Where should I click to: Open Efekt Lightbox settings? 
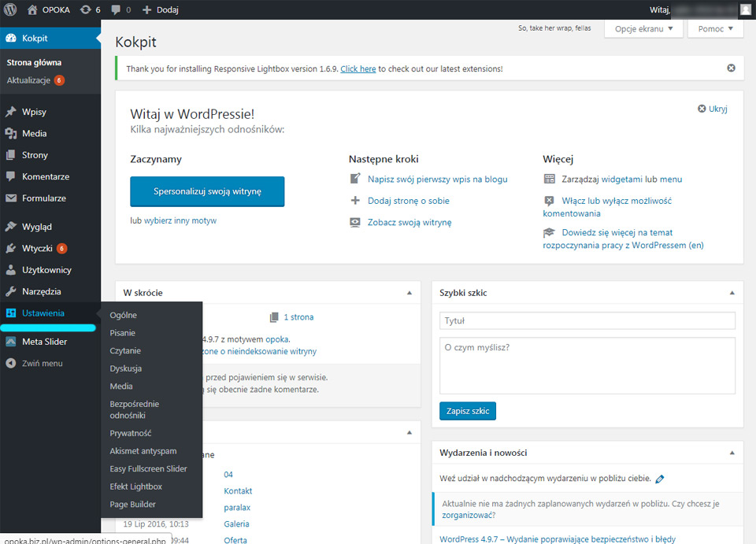click(x=136, y=487)
